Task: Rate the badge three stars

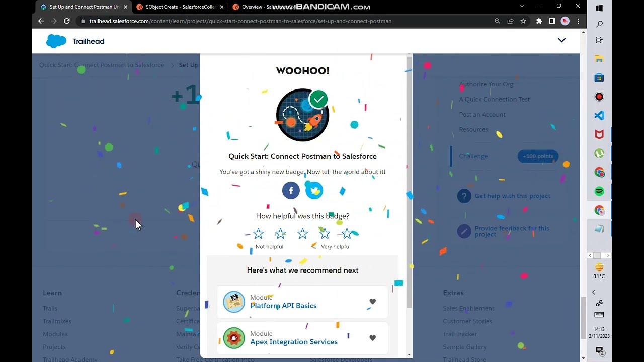Action: [x=302, y=234]
